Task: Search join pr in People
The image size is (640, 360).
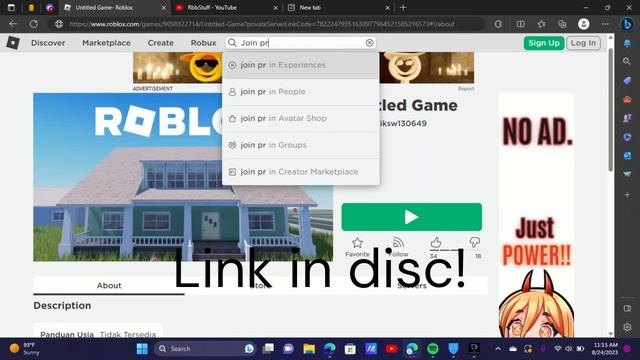Action: coord(300,92)
